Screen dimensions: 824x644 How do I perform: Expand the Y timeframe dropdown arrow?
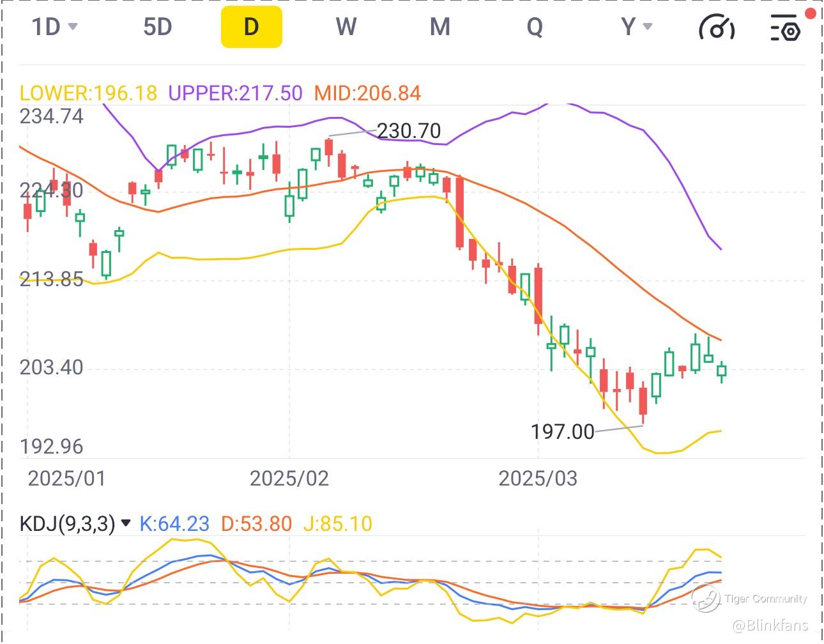(x=648, y=27)
